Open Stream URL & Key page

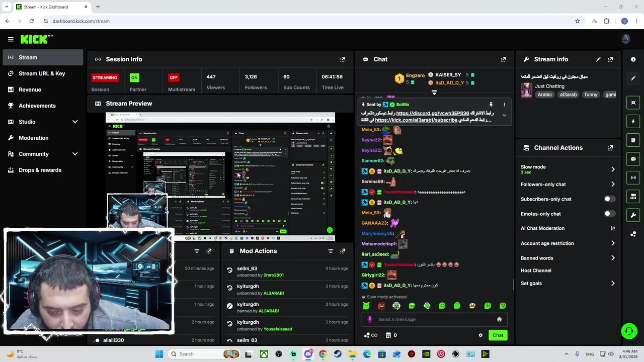(43, 73)
